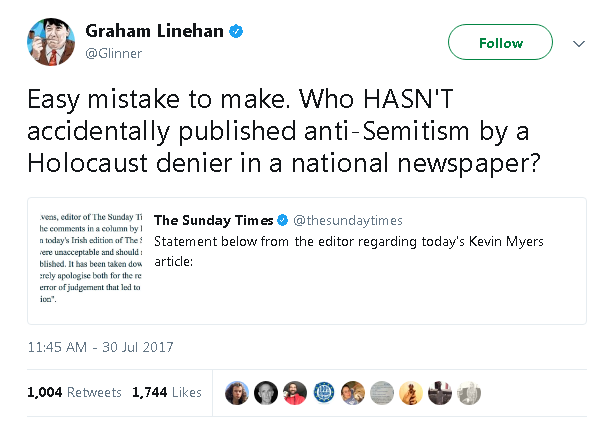Click the blue circular seal liker avatar
This screenshot has width=607, height=423.
tap(323, 392)
